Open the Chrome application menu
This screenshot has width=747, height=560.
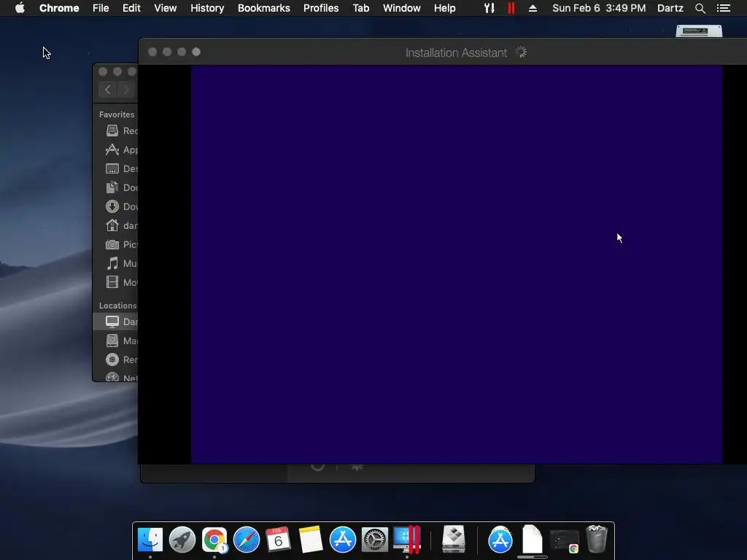click(59, 8)
